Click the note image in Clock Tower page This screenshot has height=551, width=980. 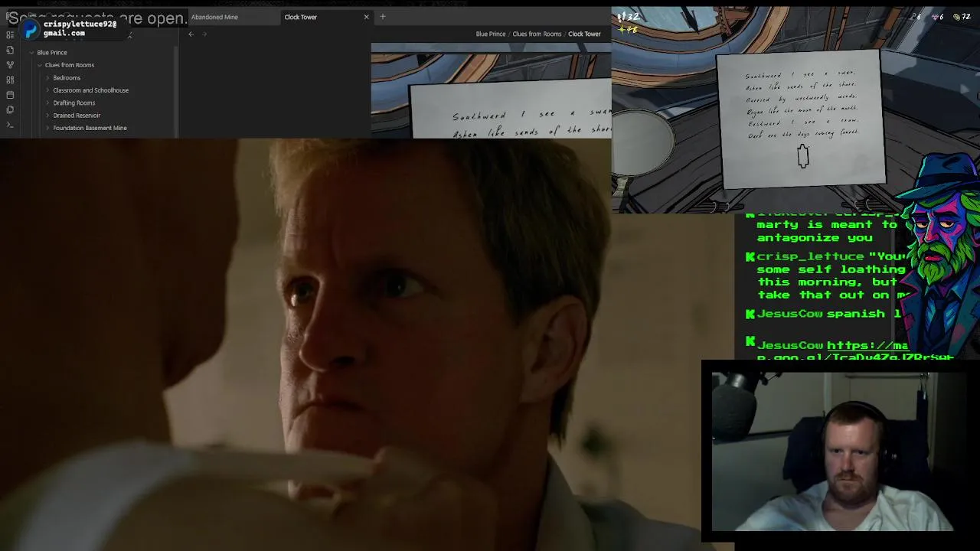(x=491, y=90)
